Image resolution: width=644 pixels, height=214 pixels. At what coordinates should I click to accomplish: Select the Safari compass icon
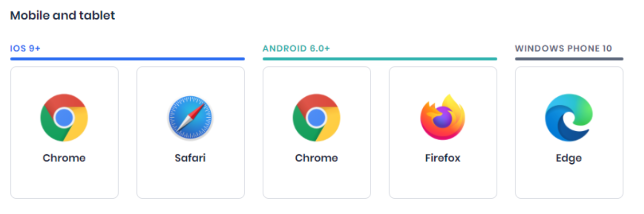pos(191,118)
